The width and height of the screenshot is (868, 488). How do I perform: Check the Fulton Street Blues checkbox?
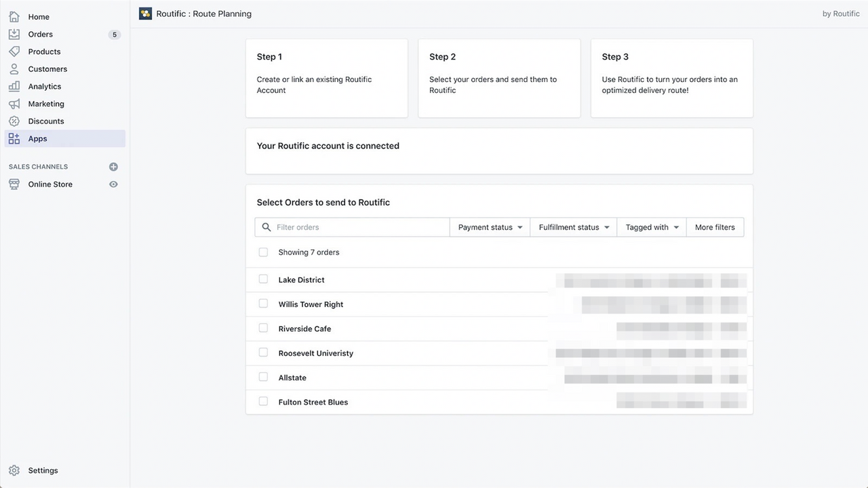pos(263,401)
